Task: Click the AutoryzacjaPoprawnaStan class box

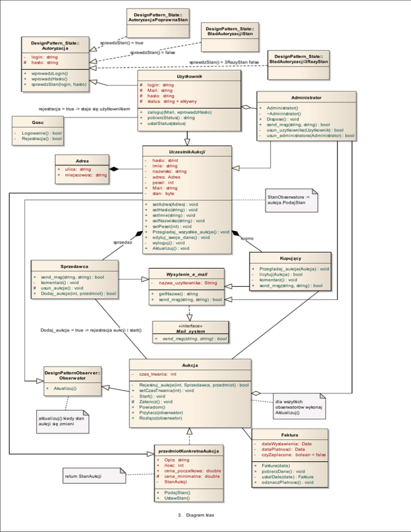Action: click(x=158, y=16)
